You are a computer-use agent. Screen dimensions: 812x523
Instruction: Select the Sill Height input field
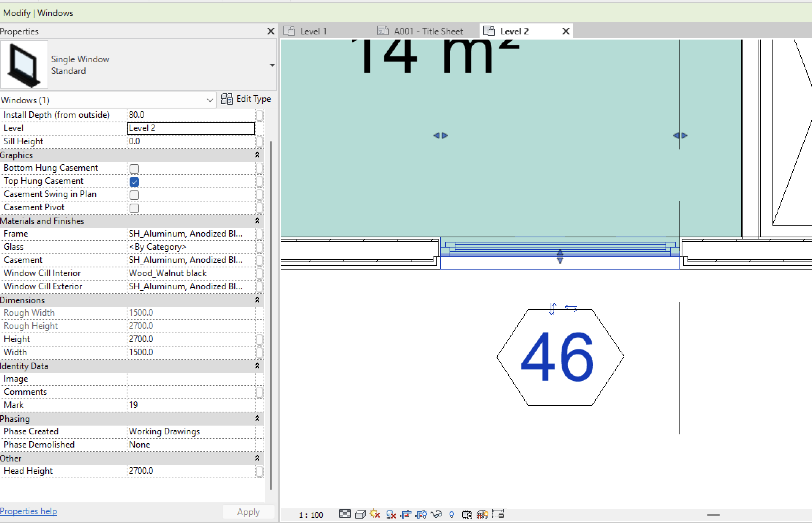click(190, 141)
